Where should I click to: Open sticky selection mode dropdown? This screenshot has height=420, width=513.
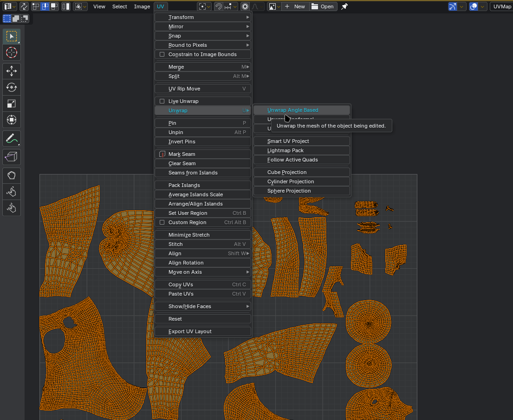(x=80, y=6)
